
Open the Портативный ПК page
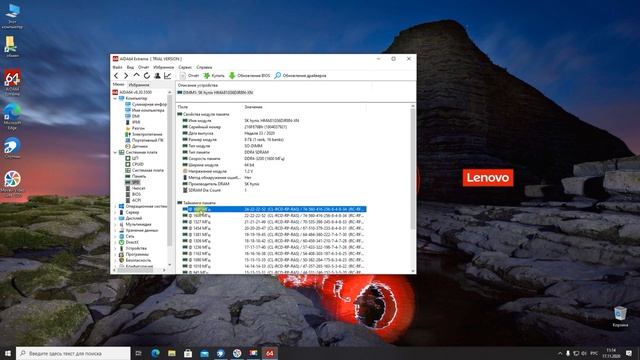click(x=144, y=140)
